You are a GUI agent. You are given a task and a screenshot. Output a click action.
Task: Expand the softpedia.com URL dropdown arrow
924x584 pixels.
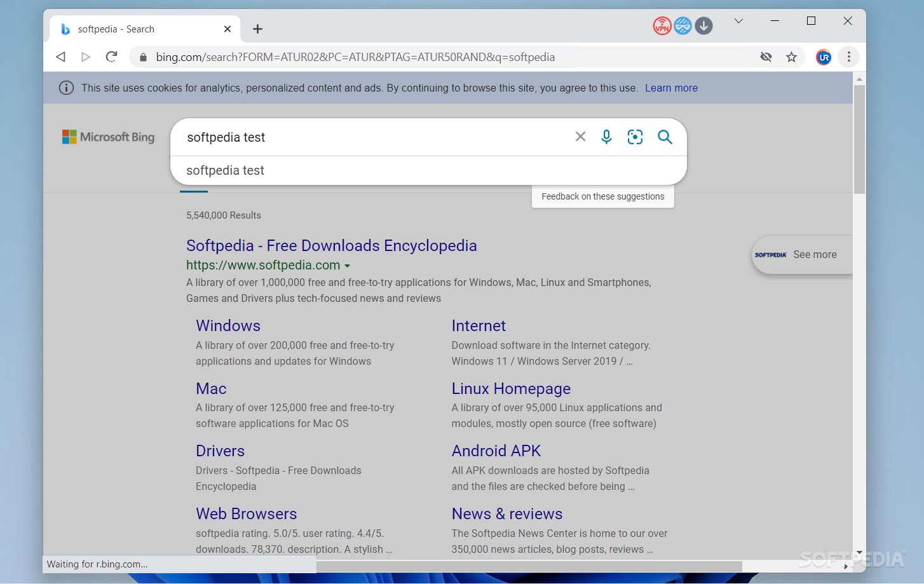pos(348,266)
